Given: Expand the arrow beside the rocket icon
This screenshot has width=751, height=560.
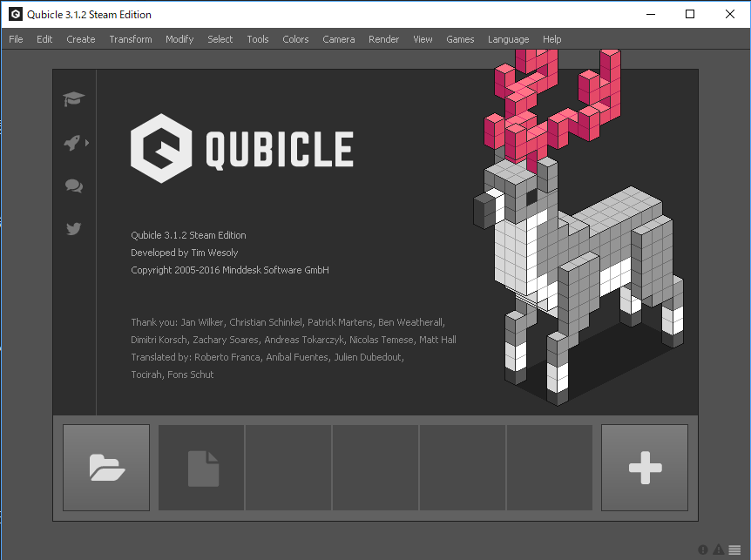Looking at the screenshot, I should pyautogui.click(x=87, y=143).
